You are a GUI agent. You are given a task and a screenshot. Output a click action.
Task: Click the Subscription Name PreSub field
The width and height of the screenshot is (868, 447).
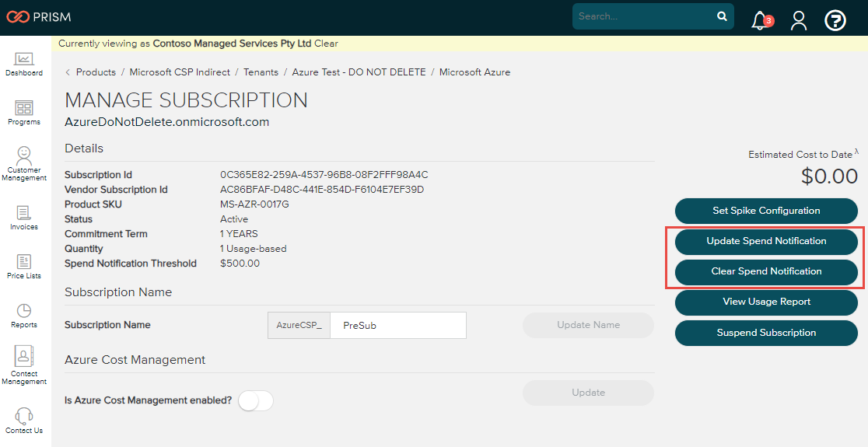[x=398, y=325]
